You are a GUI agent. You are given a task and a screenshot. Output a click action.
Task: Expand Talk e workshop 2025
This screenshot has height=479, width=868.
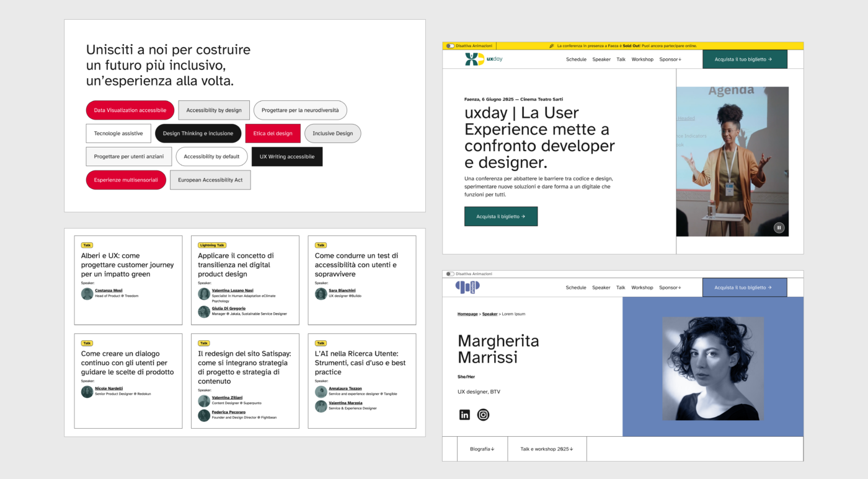coord(546,449)
